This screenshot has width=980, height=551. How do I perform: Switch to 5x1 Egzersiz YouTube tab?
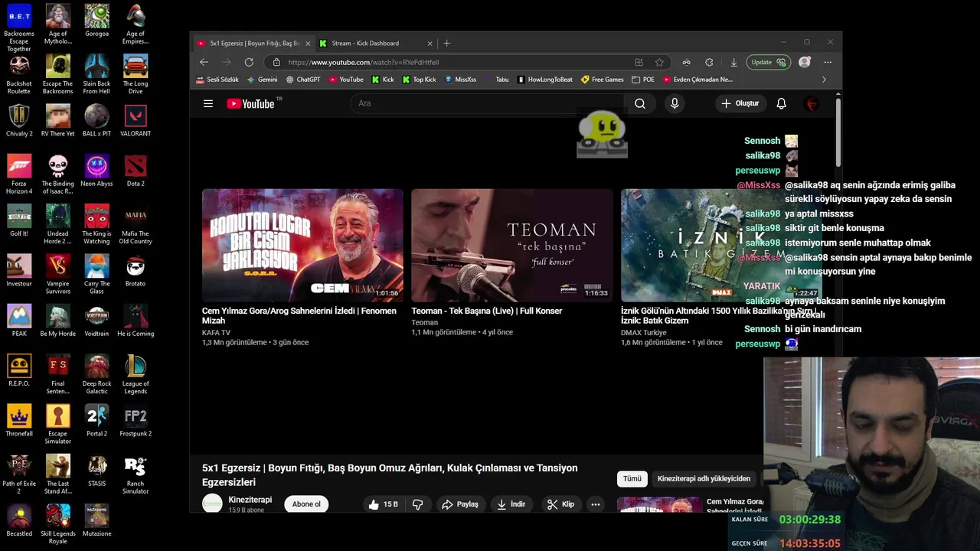pos(253,44)
